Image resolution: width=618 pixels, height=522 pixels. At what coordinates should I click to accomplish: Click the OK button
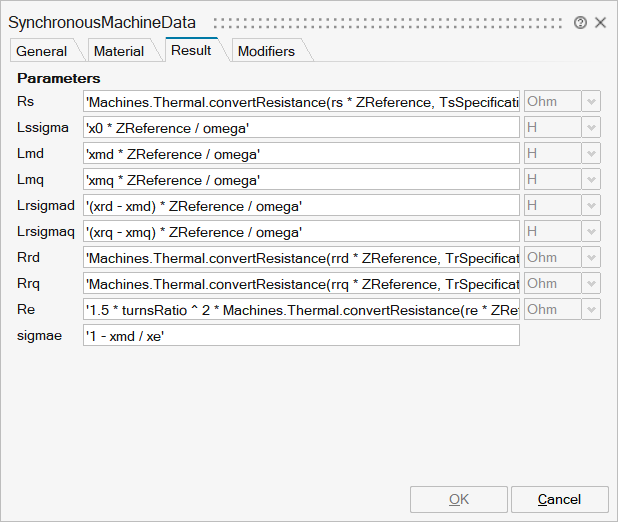(458, 499)
